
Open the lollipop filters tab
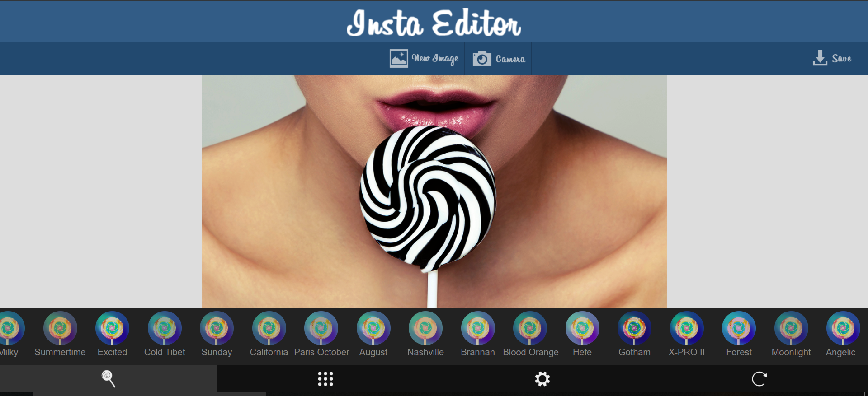coord(108,379)
